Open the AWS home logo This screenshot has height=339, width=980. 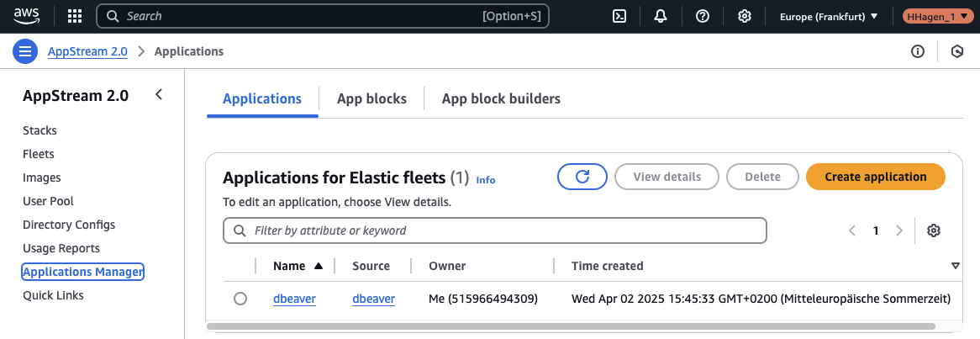tap(27, 16)
